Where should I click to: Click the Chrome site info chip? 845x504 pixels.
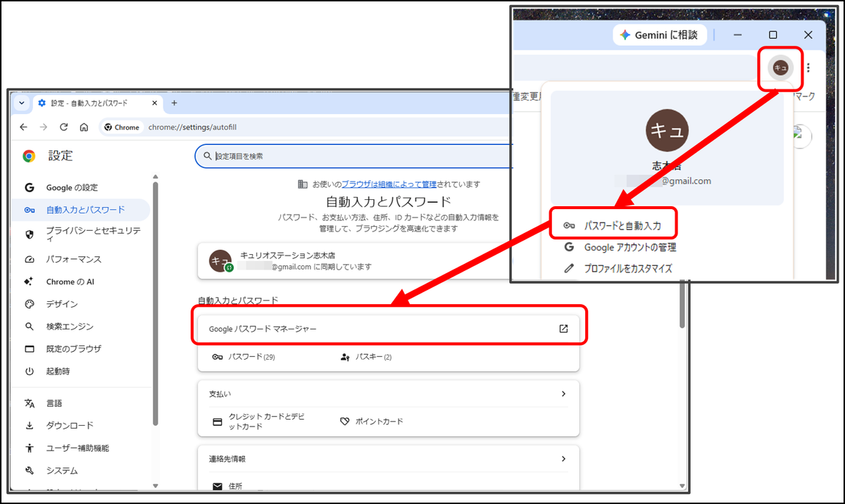click(x=122, y=127)
